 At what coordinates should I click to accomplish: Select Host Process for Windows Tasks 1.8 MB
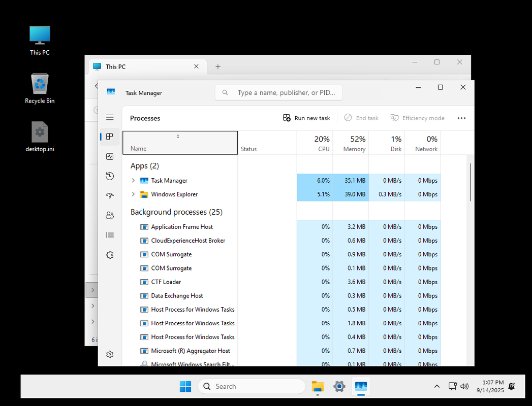pyautogui.click(x=281, y=323)
